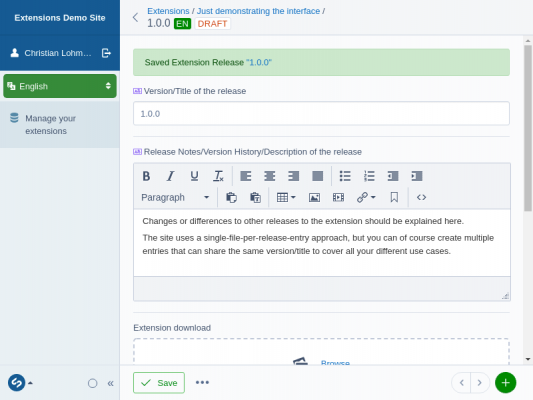Insert media/video into release notes

[x=338, y=197]
